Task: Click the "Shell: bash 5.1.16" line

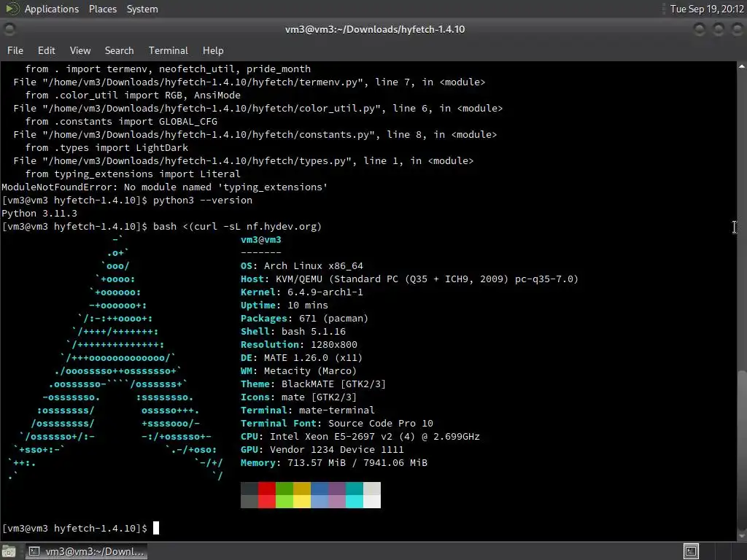Action: click(x=293, y=332)
